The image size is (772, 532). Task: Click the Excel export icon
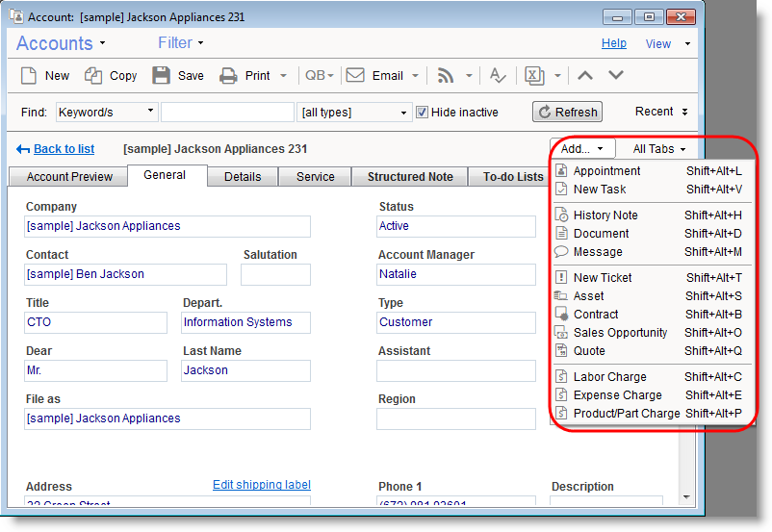coord(532,76)
